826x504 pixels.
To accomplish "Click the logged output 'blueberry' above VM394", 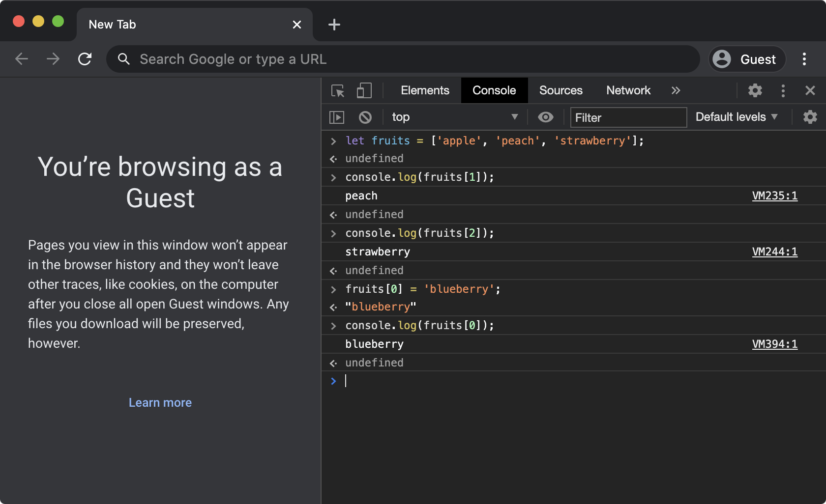I will pyautogui.click(x=374, y=344).
